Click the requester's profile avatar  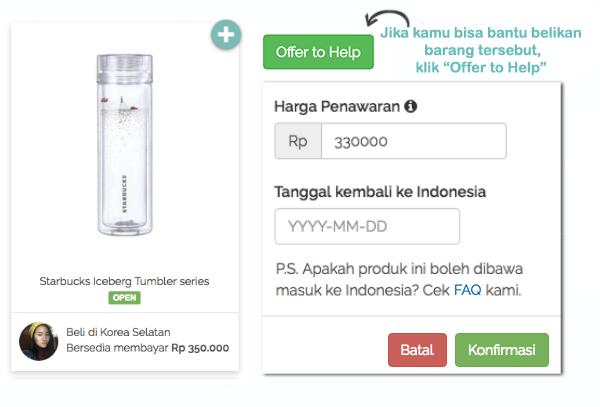[39, 341]
